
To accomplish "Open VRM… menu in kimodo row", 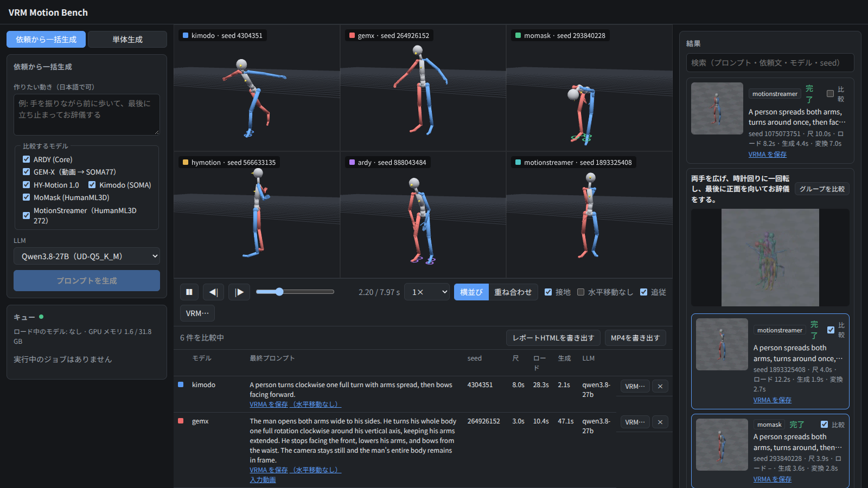I will [635, 387].
